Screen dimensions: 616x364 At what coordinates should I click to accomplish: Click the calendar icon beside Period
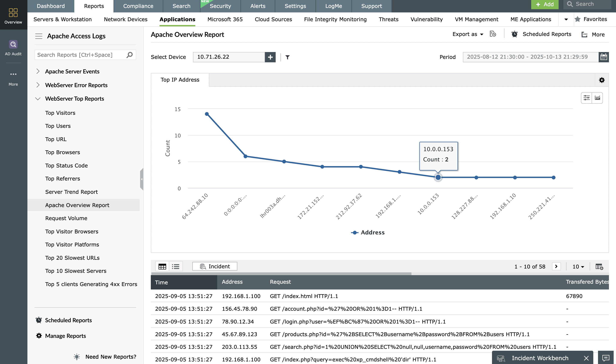pyautogui.click(x=604, y=57)
